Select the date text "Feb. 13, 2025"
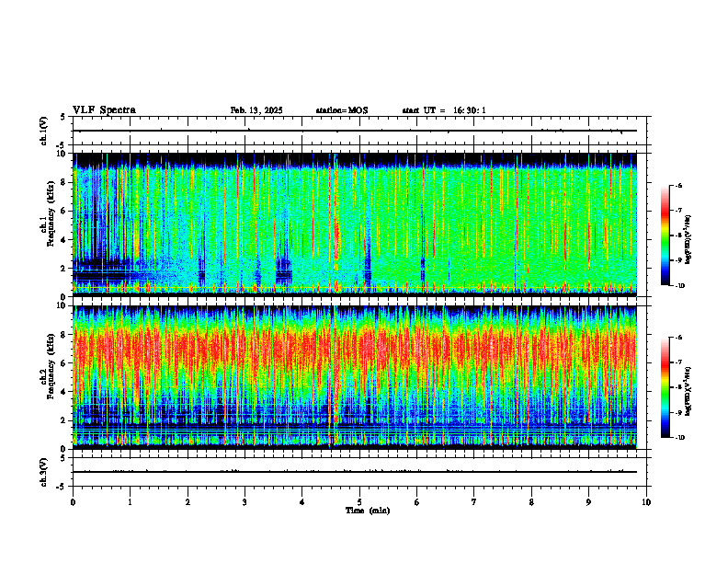The height and width of the screenshot is (563, 728). coord(256,110)
